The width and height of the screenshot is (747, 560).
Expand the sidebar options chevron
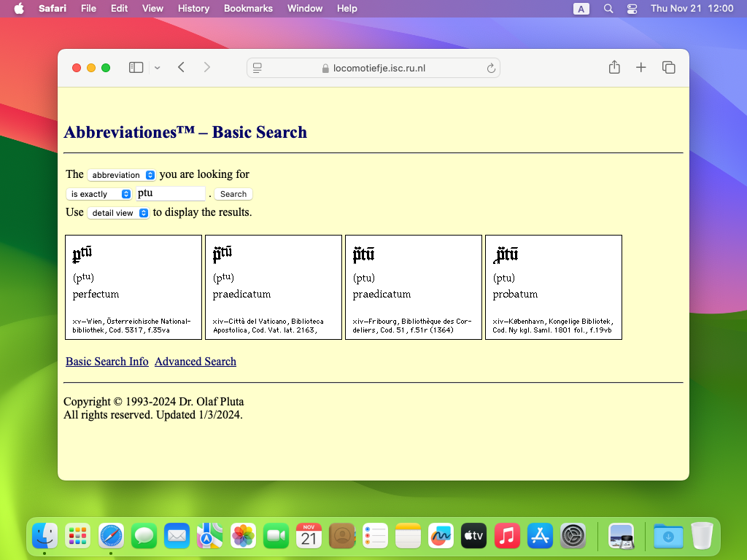pyautogui.click(x=157, y=69)
